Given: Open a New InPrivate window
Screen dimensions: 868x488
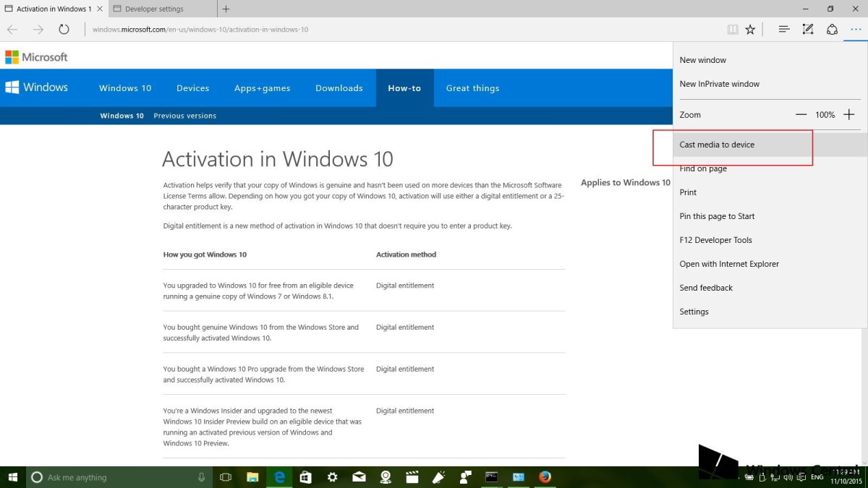Looking at the screenshot, I should 720,83.
